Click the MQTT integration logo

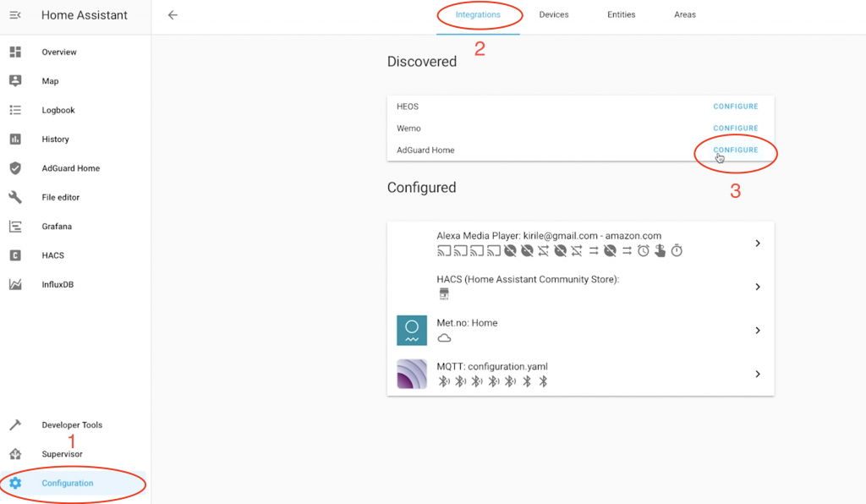(412, 374)
